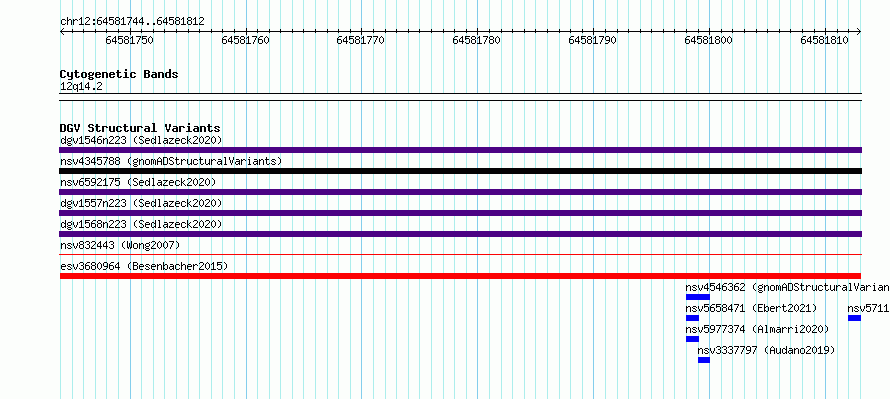Click the thin red line for nsv832443

pos(460,255)
